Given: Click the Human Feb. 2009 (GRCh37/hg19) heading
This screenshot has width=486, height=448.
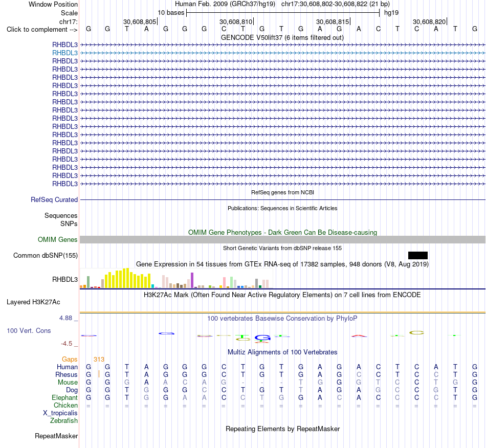Looking at the screenshot, I should point(225,4).
